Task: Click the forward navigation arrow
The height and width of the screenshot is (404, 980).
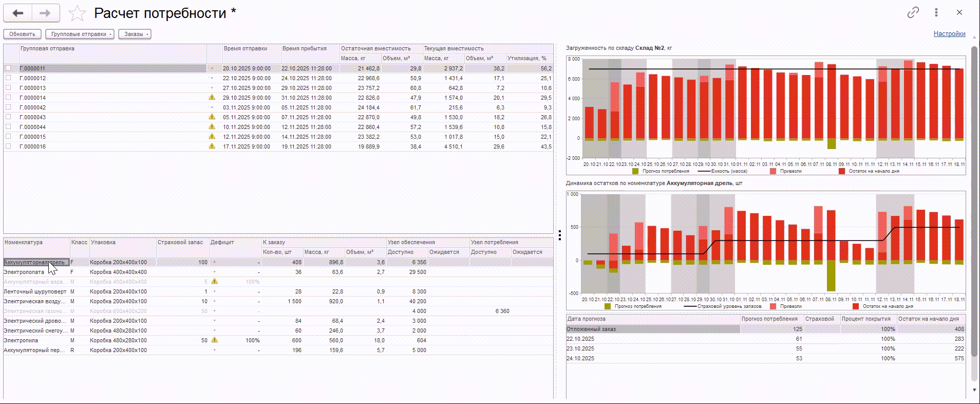Action: tap(45, 13)
